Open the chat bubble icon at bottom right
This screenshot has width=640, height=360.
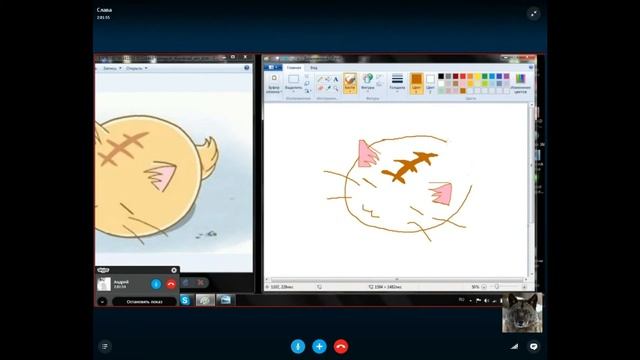(x=533, y=347)
